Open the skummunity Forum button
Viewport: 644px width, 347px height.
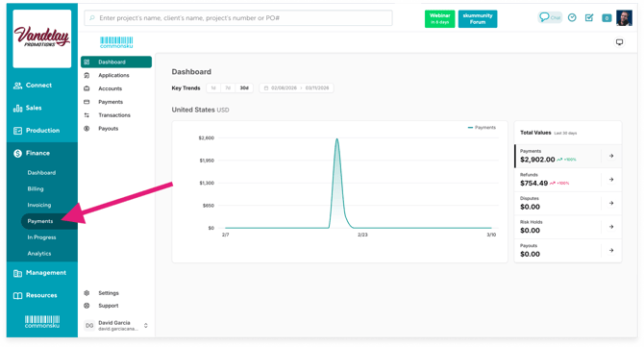pyautogui.click(x=478, y=19)
